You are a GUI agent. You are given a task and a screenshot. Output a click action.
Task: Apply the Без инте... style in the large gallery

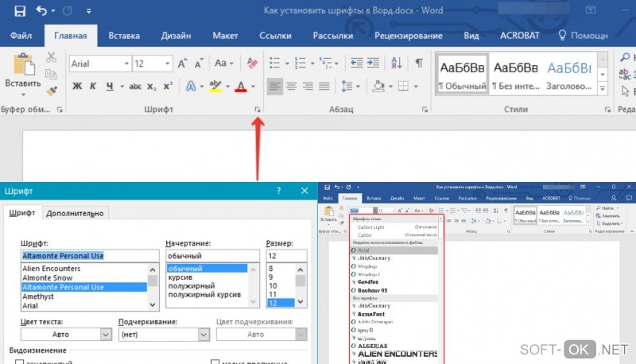pyautogui.click(x=516, y=75)
